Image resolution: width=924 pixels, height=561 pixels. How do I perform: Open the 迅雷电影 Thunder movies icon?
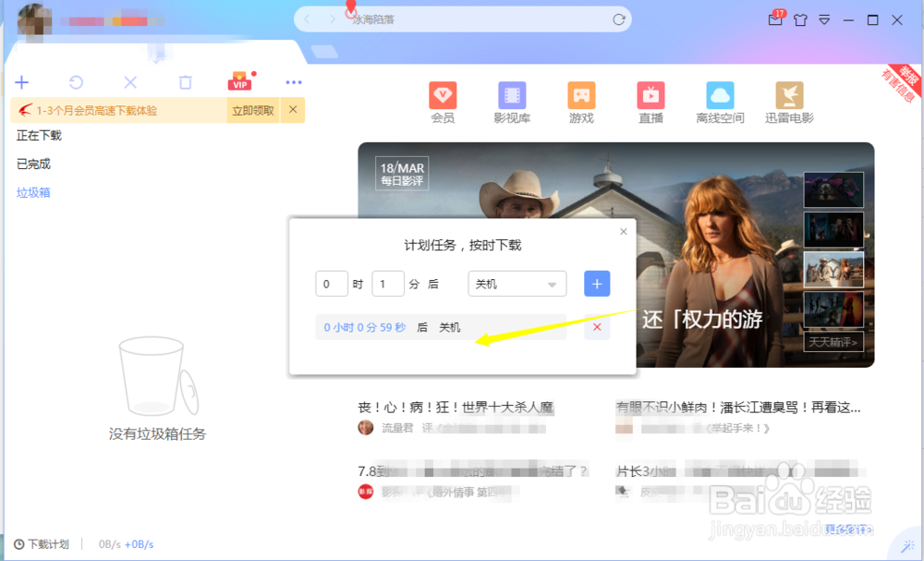[x=787, y=96]
